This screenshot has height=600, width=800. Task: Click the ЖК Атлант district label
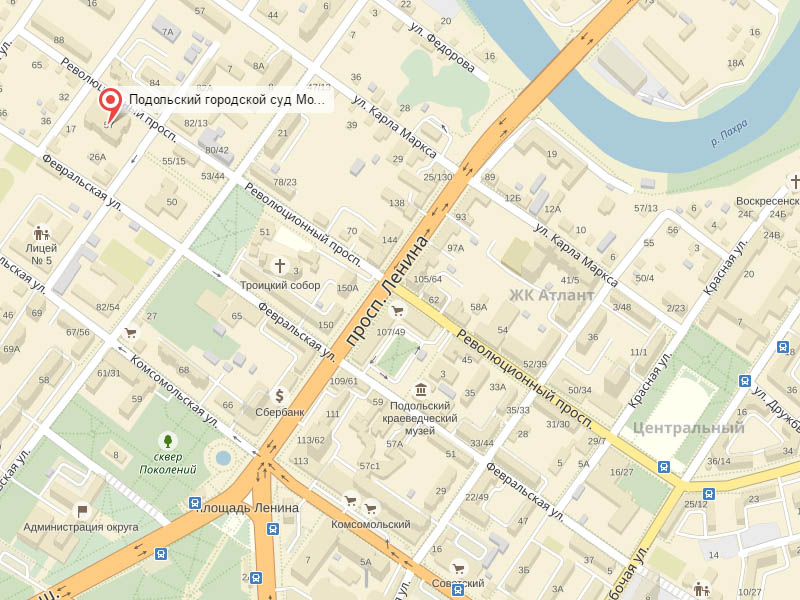(x=552, y=295)
